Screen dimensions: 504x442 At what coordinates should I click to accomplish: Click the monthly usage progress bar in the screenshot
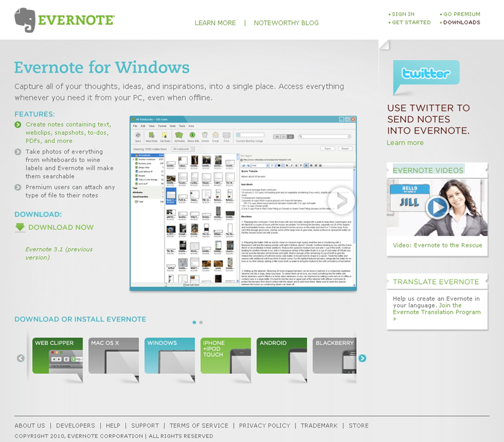[249, 135]
